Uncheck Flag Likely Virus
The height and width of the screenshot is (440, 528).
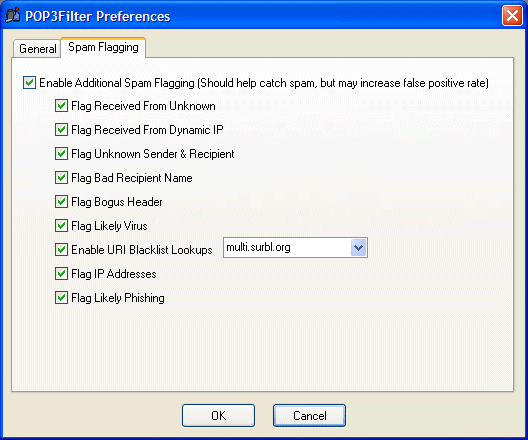61,226
